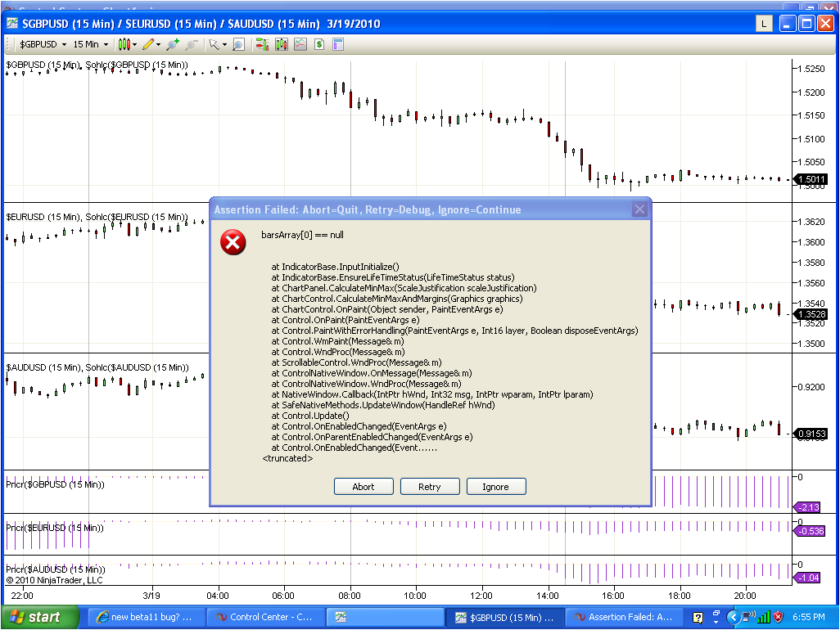Click the Ignore button
840x630 pixels.
pos(495,487)
